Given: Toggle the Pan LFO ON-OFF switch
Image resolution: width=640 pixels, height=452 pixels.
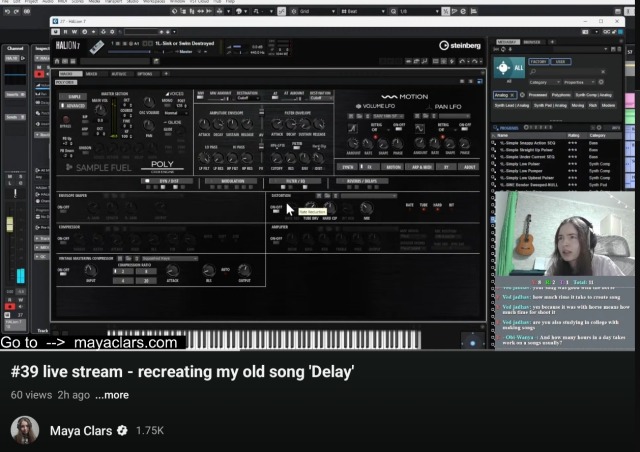Looking at the screenshot, I should pyautogui.click(x=464, y=129).
